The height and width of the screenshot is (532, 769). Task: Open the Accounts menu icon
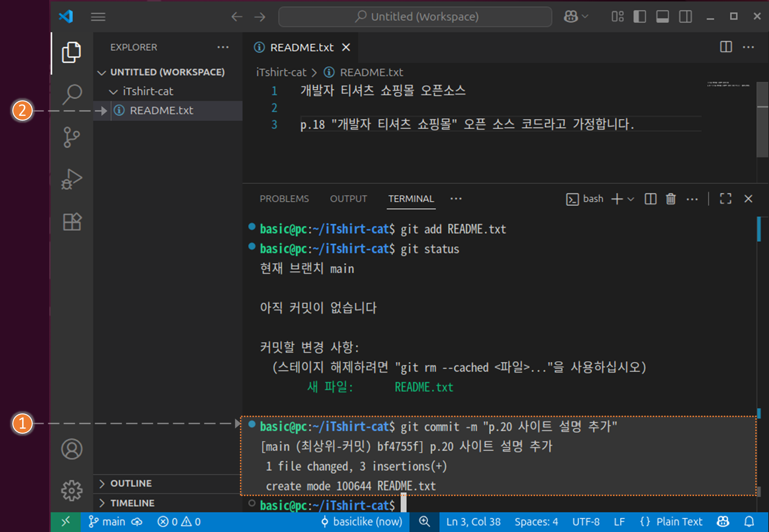(72, 449)
